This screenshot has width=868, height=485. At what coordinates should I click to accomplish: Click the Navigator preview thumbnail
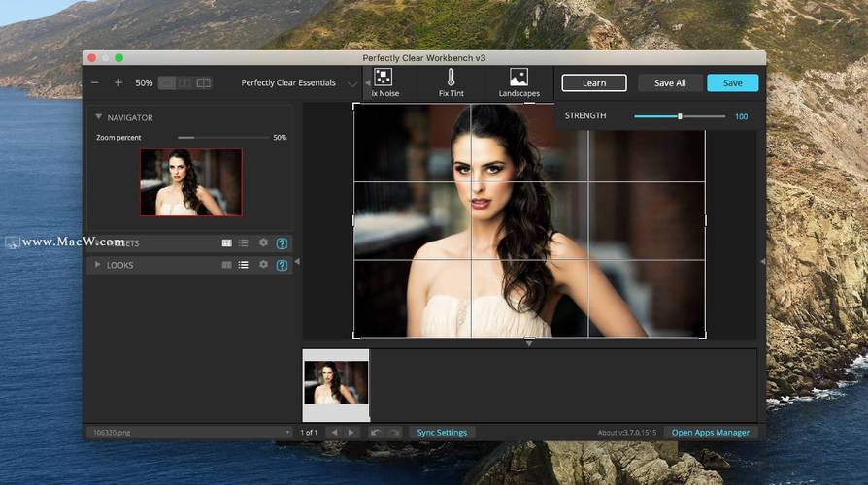pos(191,182)
